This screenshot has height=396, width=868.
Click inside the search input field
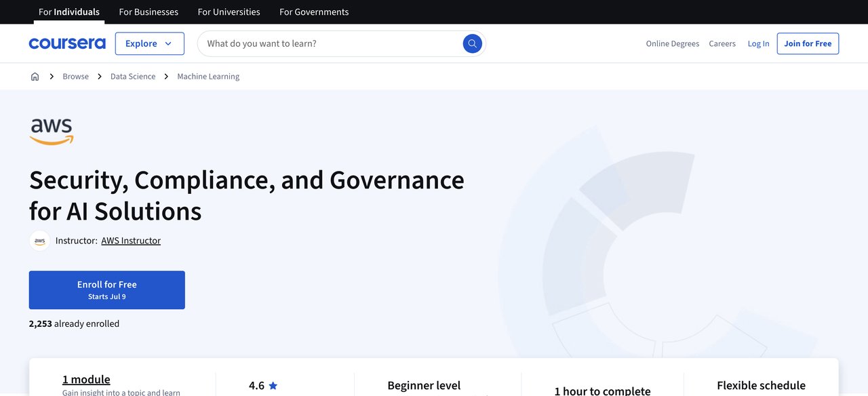pyautogui.click(x=305, y=43)
